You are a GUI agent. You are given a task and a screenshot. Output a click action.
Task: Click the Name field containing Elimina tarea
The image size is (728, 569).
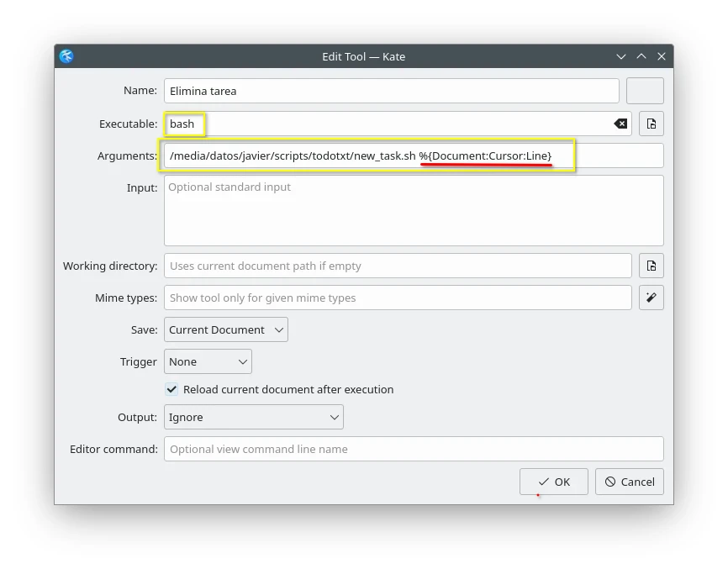tap(391, 91)
